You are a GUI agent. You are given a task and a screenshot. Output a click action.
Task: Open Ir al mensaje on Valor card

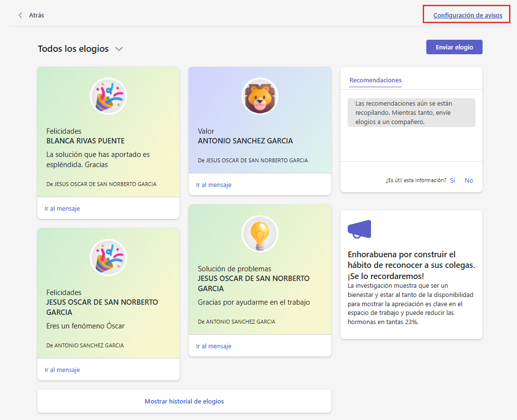click(x=214, y=185)
